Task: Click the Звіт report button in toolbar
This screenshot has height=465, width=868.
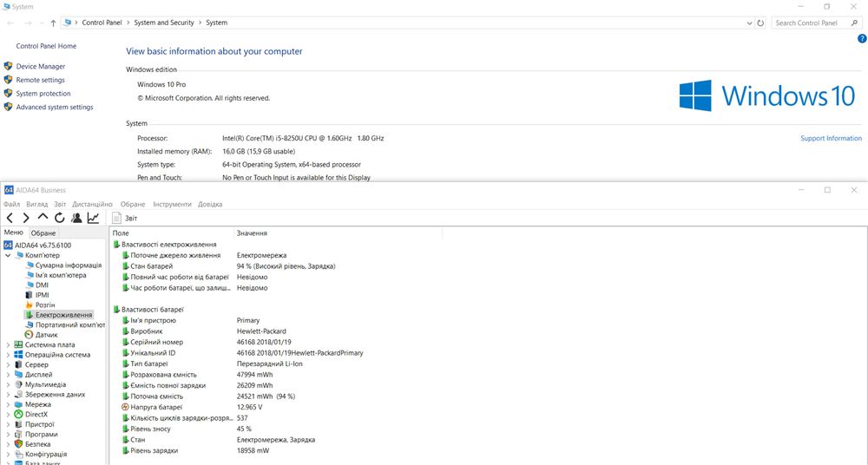Action: tap(124, 218)
